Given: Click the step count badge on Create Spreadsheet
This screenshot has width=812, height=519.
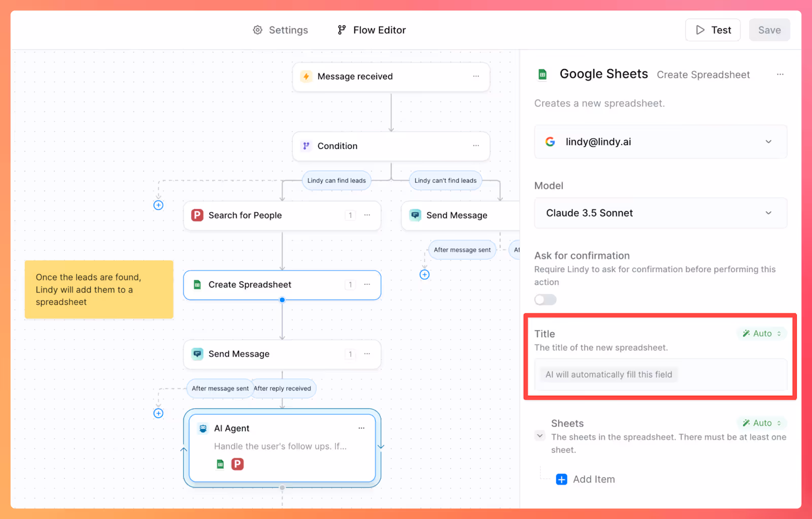Looking at the screenshot, I should click(x=350, y=285).
